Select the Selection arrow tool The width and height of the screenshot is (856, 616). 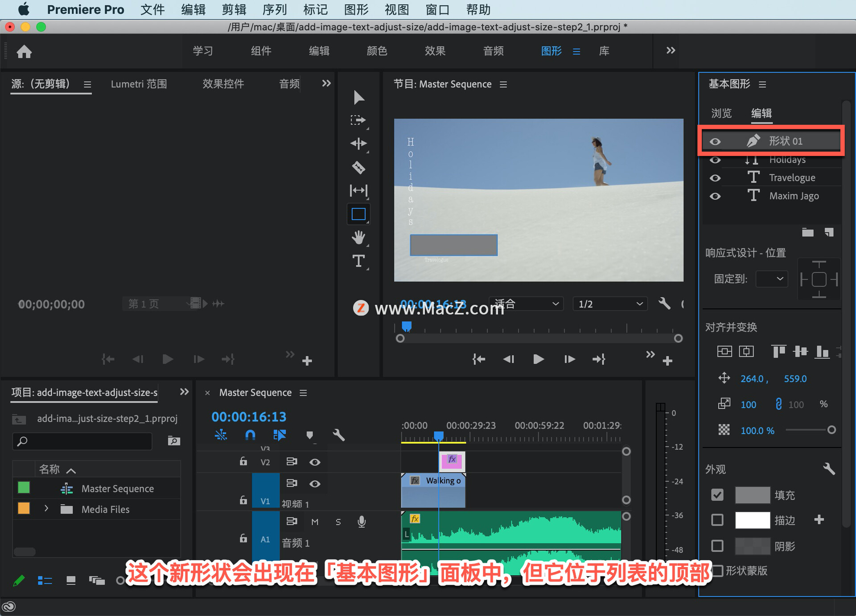point(358,97)
